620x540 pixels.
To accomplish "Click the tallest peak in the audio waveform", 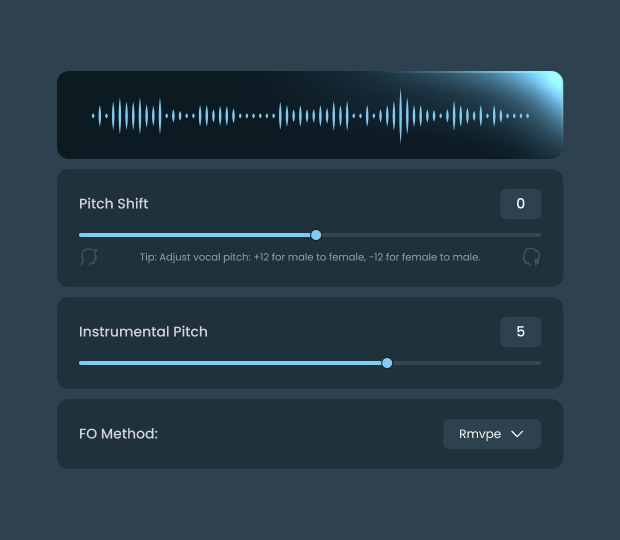I will coord(401,116).
